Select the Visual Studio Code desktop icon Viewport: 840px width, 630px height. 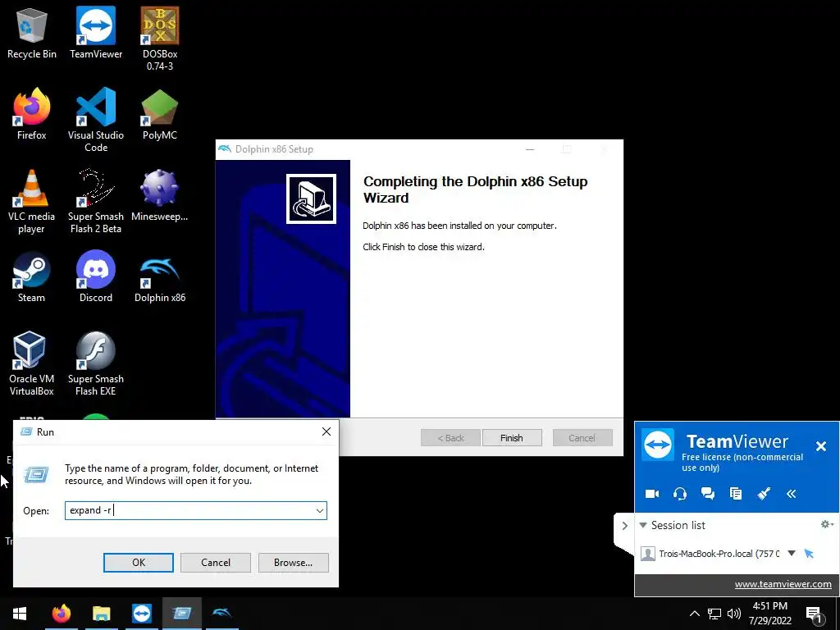96,120
